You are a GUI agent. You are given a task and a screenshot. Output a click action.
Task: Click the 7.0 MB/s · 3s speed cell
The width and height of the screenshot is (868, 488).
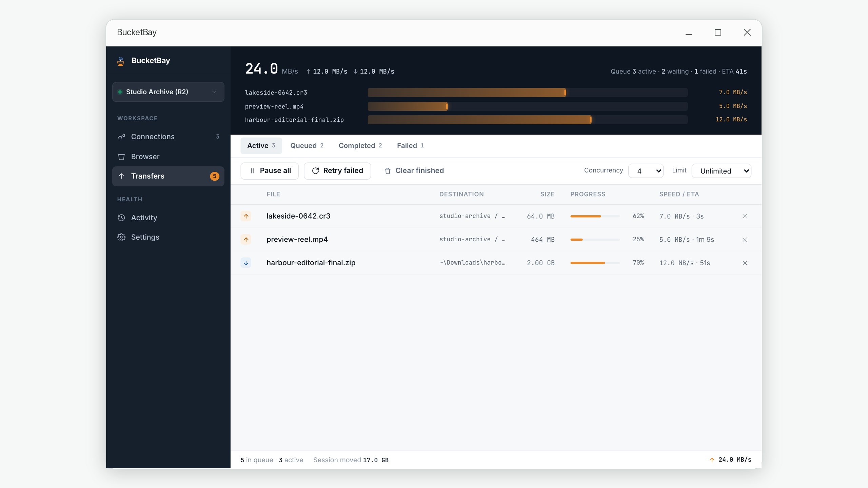click(681, 216)
